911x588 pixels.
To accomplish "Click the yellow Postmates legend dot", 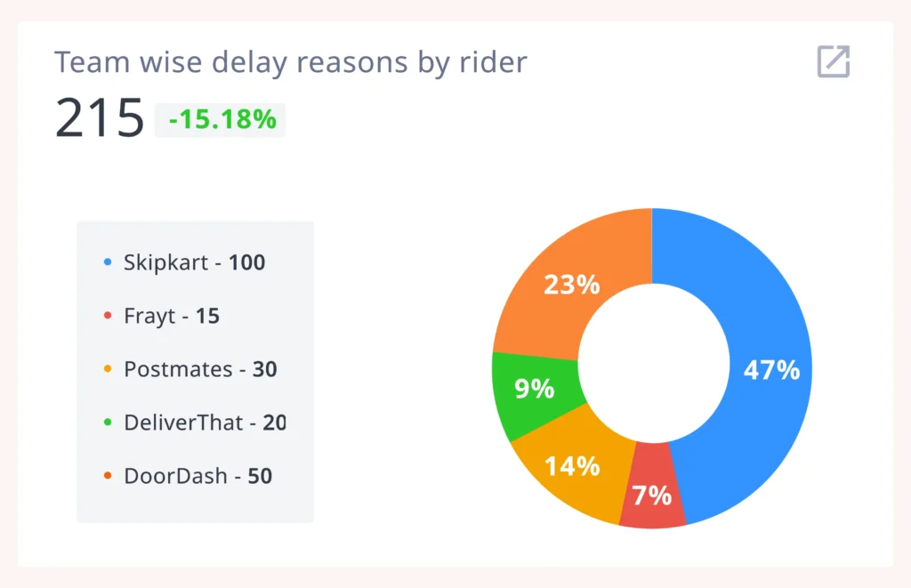I will [x=108, y=369].
